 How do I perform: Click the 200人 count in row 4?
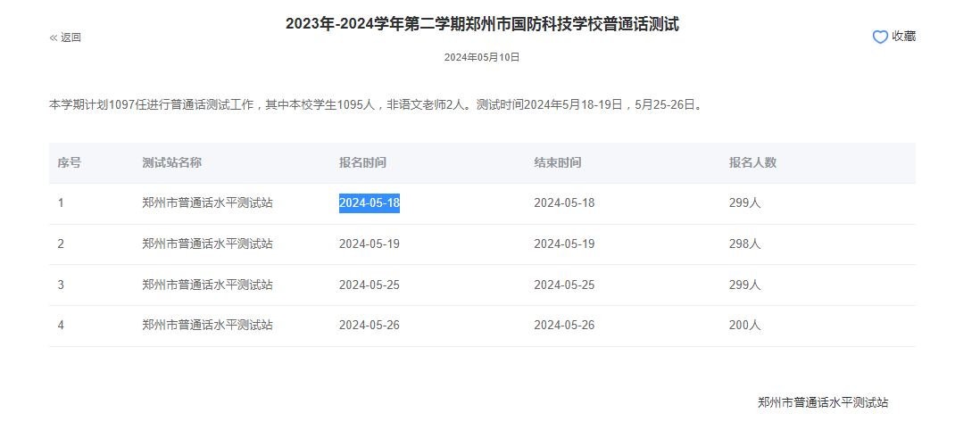[x=744, y=326]
